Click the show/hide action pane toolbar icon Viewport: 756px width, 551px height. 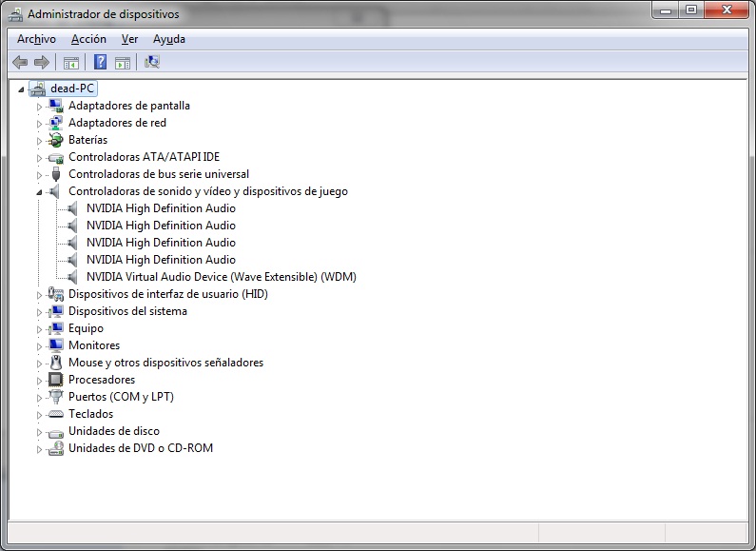(x=123, y=62)
